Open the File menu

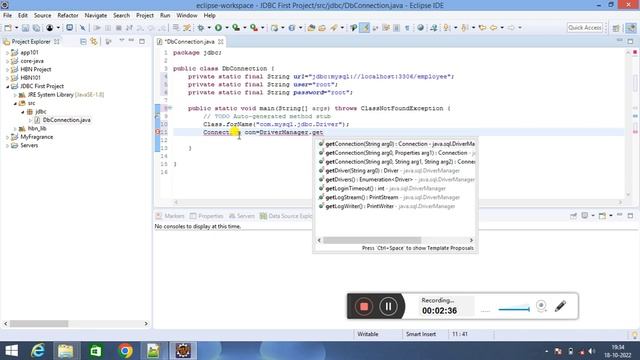point(7,15)
